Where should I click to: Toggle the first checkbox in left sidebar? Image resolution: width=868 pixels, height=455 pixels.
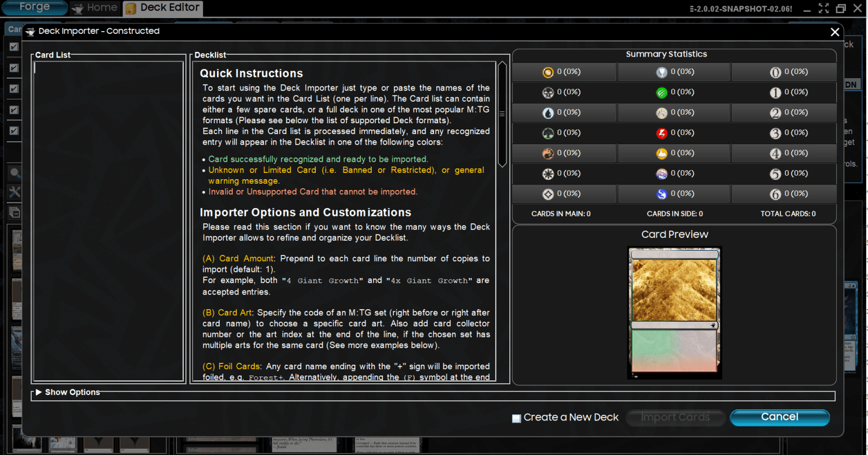pos(14,47)
